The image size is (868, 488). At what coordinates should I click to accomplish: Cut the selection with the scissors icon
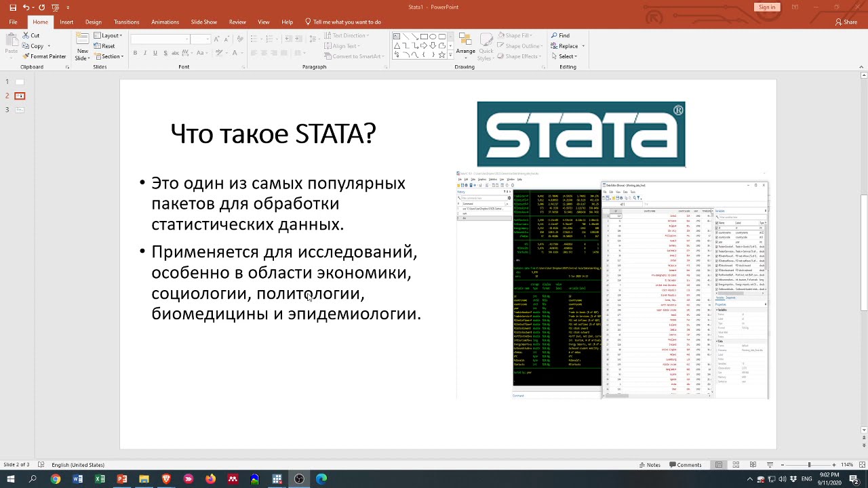(26, 35)
